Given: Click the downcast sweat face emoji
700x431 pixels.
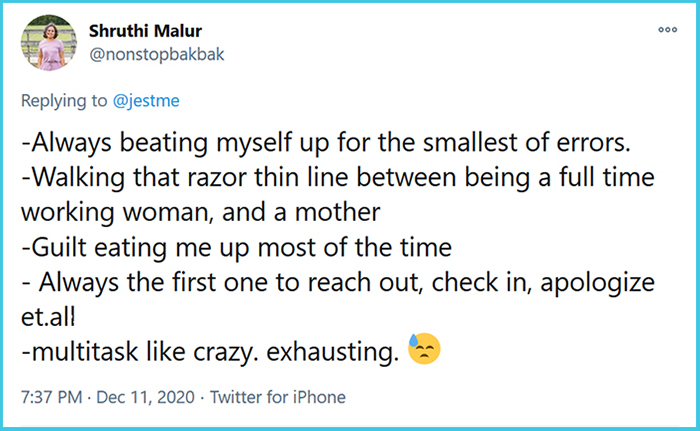Looking at the screenshot, I should coord(424,350).
